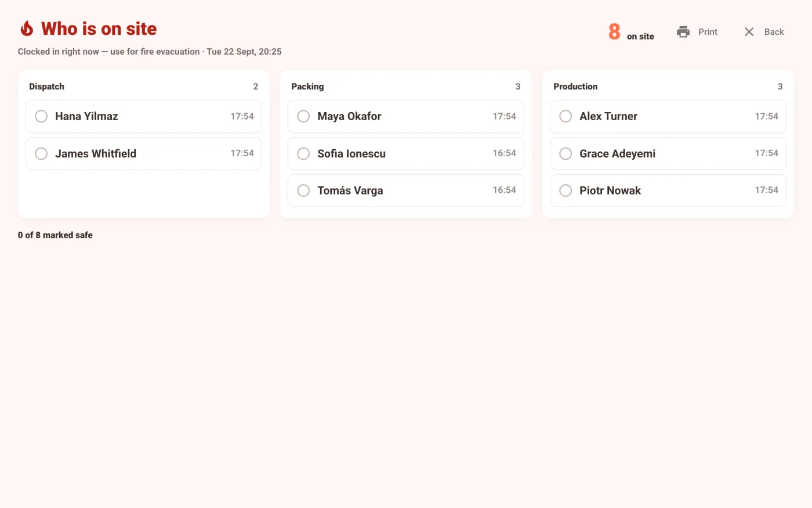812x508 pixels.
Task: Click the name Alex Turner
Action: [x=608, y=116]
